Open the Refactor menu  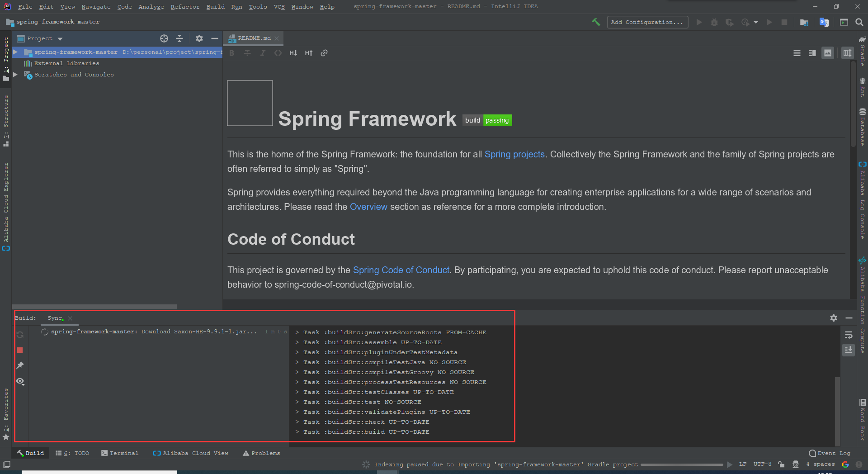[185, 6]
